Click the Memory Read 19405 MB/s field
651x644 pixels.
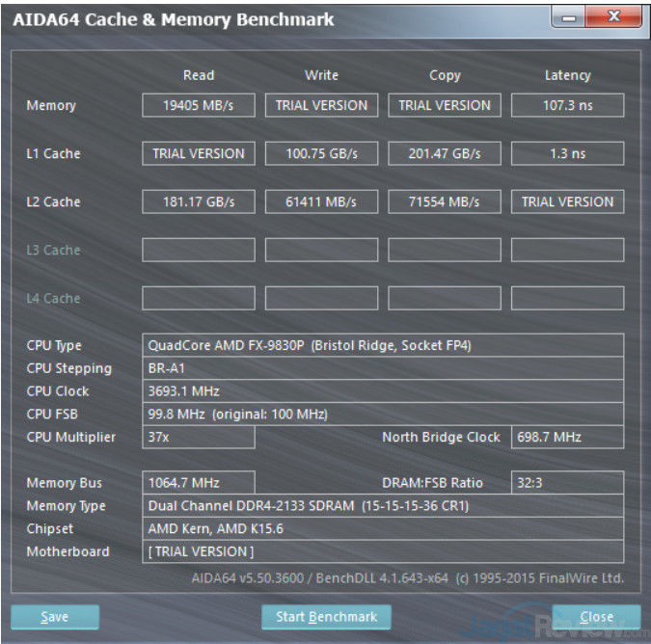click(x=199, y=105)
